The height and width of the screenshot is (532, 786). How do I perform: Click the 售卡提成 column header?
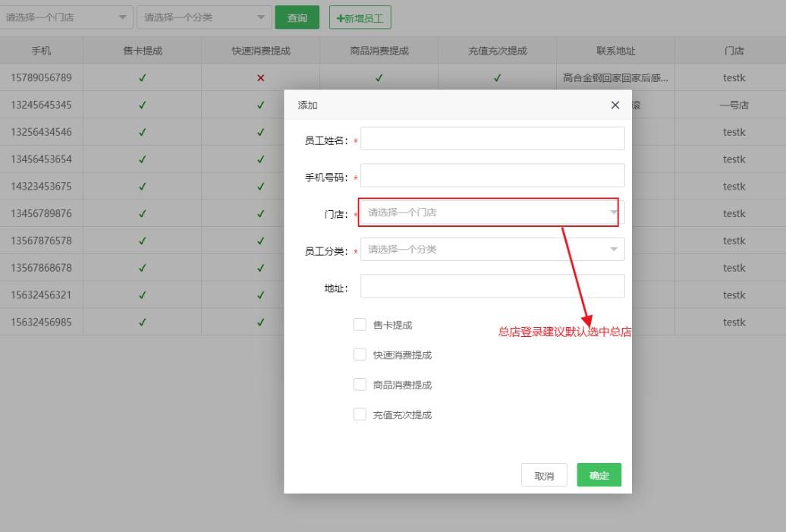142,51
